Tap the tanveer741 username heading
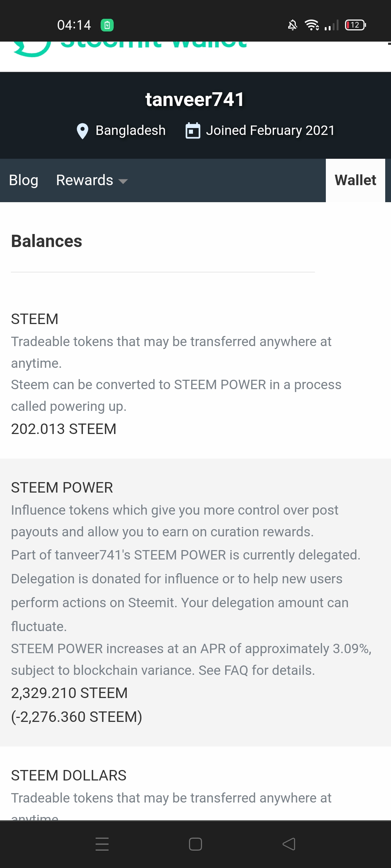The image size is (391, 868). tap(195, 99)
